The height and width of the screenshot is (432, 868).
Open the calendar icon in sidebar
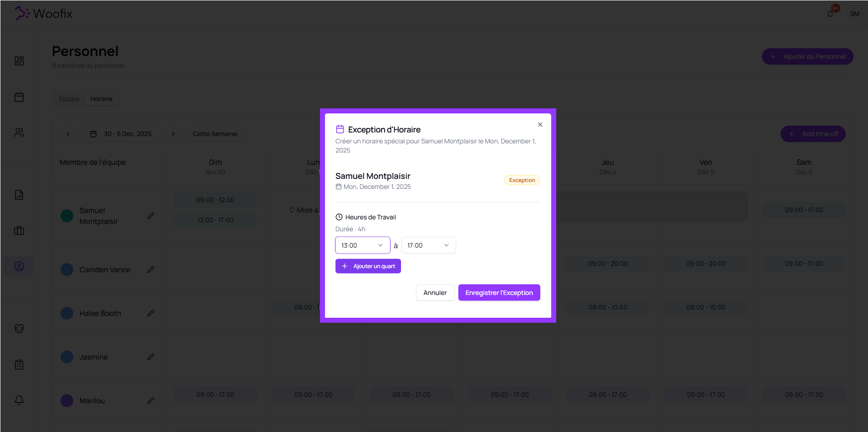(x=19, y=97)
